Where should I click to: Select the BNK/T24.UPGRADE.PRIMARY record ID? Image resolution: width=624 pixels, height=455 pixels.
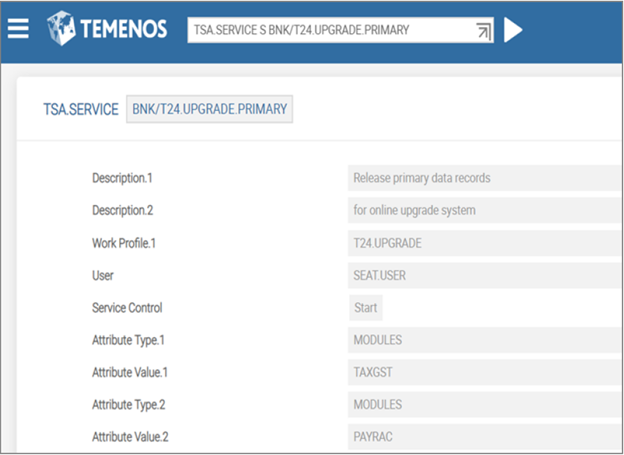pyautogui.click(x=209, y=109)
